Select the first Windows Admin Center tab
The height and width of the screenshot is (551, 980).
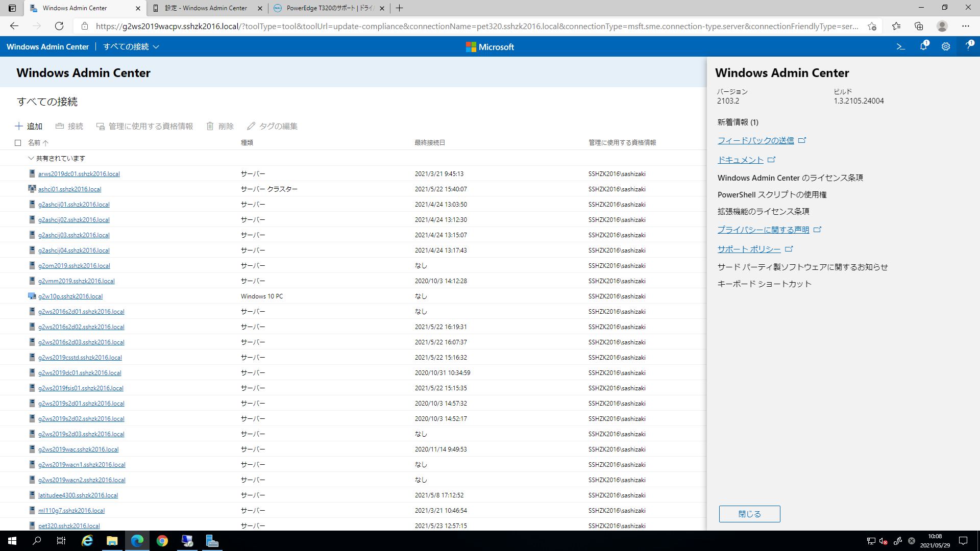(75, 8)
